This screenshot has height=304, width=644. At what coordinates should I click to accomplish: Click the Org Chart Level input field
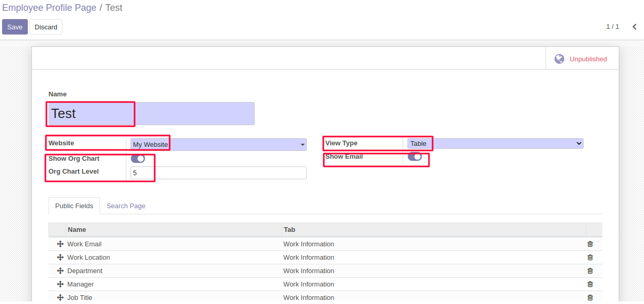click(218, 173)
